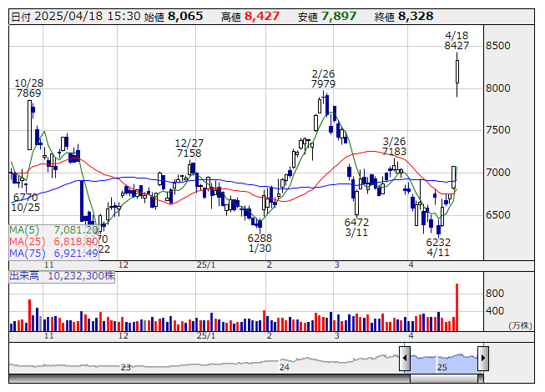Click the gray scrollbar track at bottom

click(x=209, y=379)
